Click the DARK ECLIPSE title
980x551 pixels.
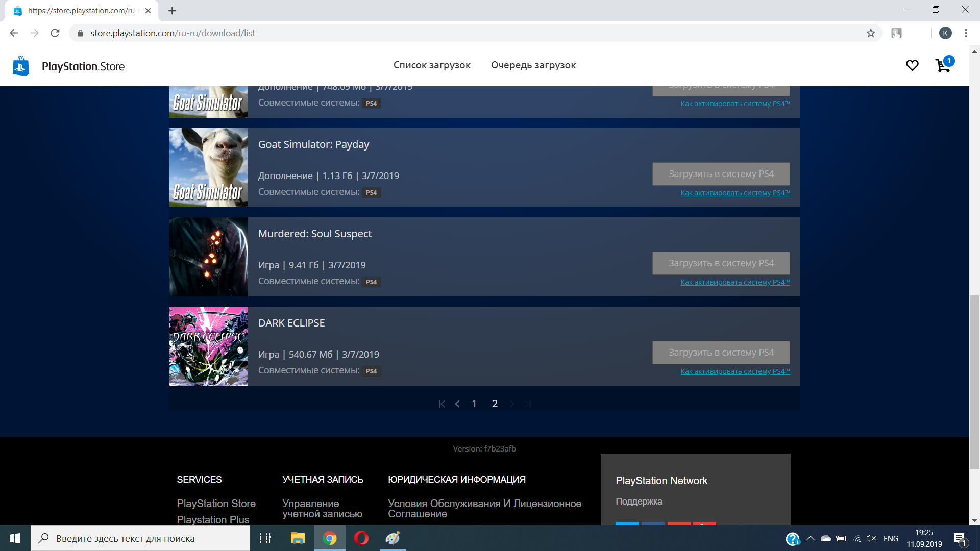tap(291, 323)
